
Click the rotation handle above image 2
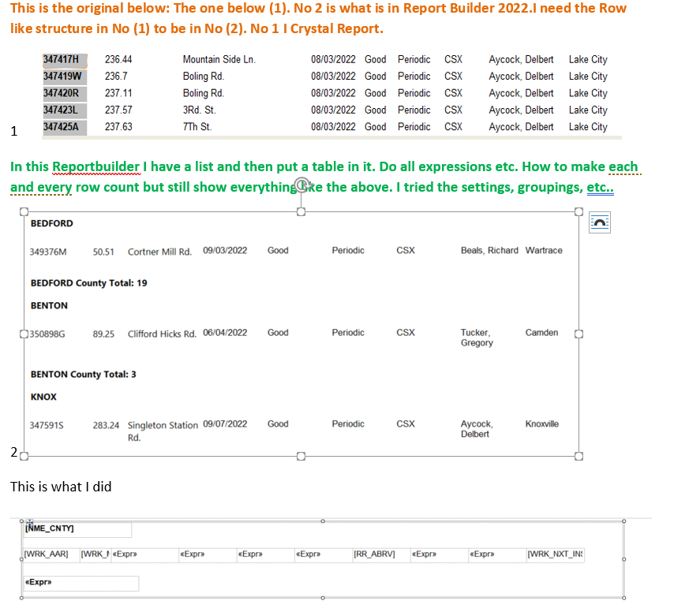[x=301, y=185]
